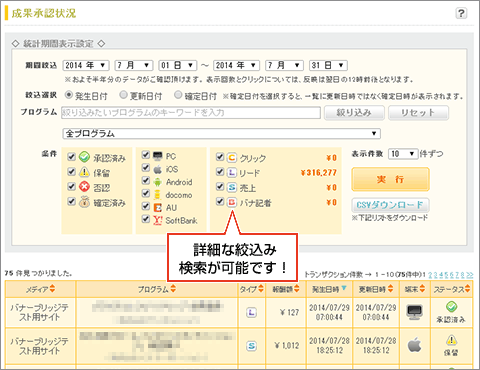Viewport: 480px width, 370px height.
Task: Uncheck the 承認済み checkbox
Action: coord(71,157)
